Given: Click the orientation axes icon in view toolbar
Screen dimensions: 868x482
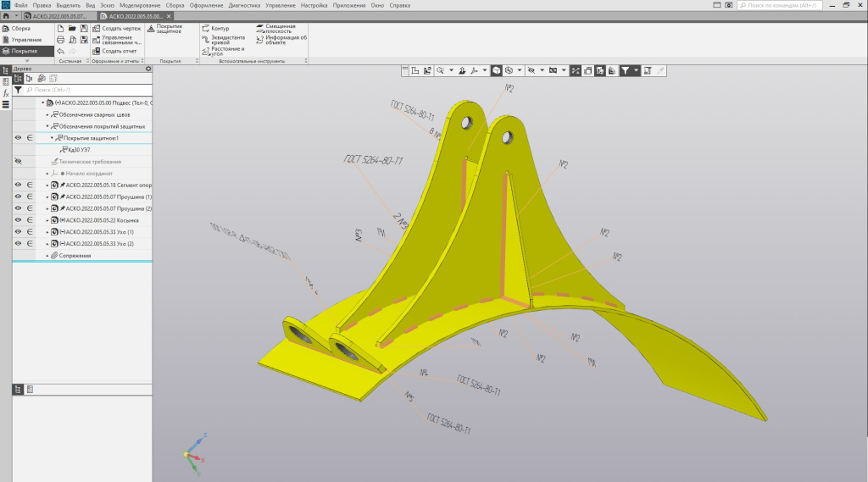Looking at the screenshot, I should point(474,71).
